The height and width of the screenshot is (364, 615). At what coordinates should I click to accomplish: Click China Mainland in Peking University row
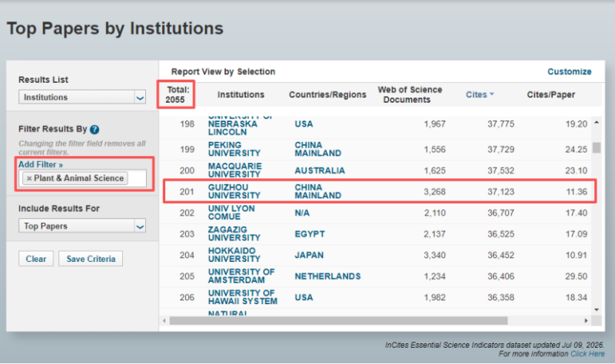click(x=317, y=149)
